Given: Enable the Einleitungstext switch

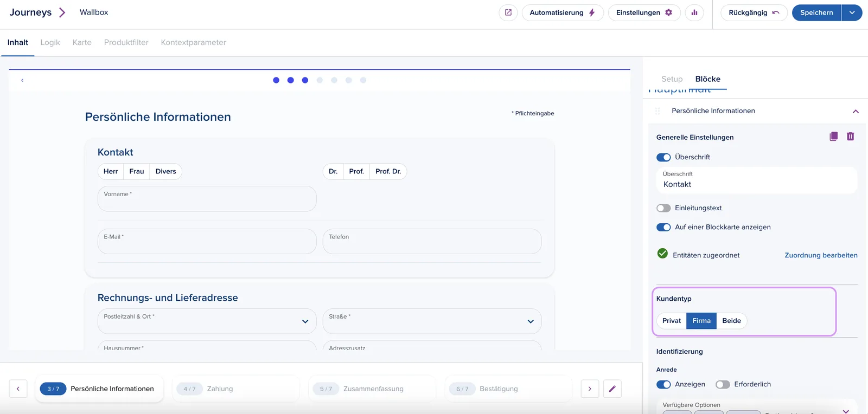Looking at the screenshot, I should pos(663,208).
